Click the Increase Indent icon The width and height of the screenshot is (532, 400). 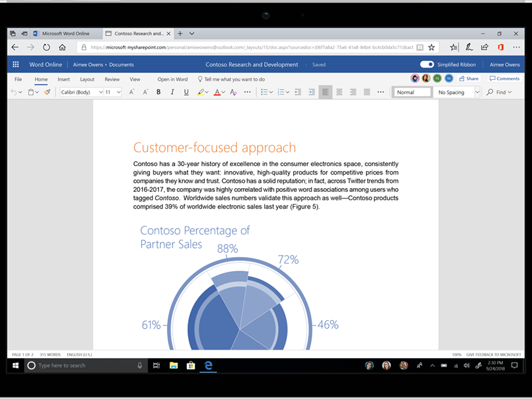(312, 92)
